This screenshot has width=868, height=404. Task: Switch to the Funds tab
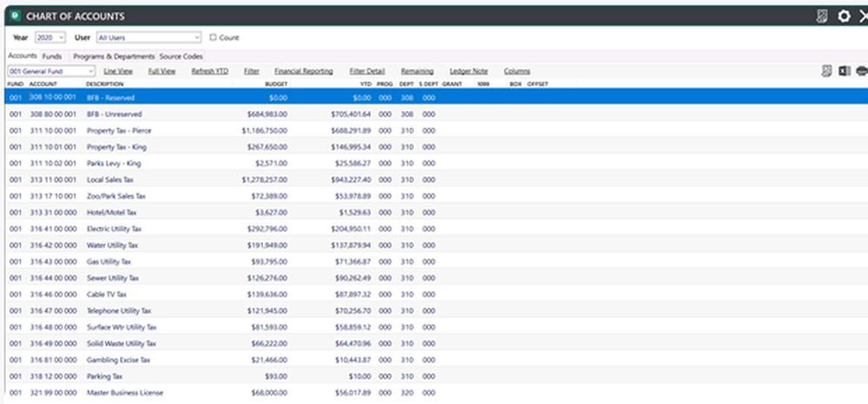tap(52, 56)
